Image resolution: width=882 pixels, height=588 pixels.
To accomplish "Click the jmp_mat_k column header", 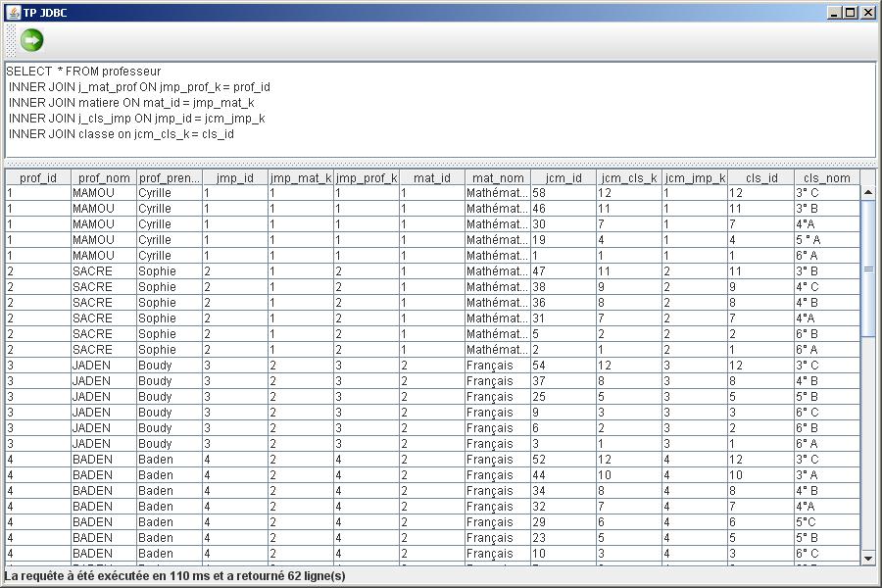I will click(301, 178).
